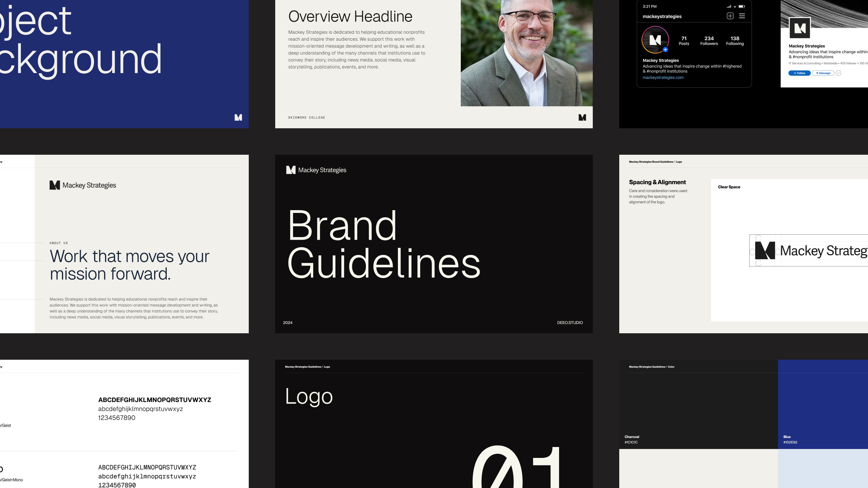Click the paper-plane icon inside Message button

click(x=818, y=73)
